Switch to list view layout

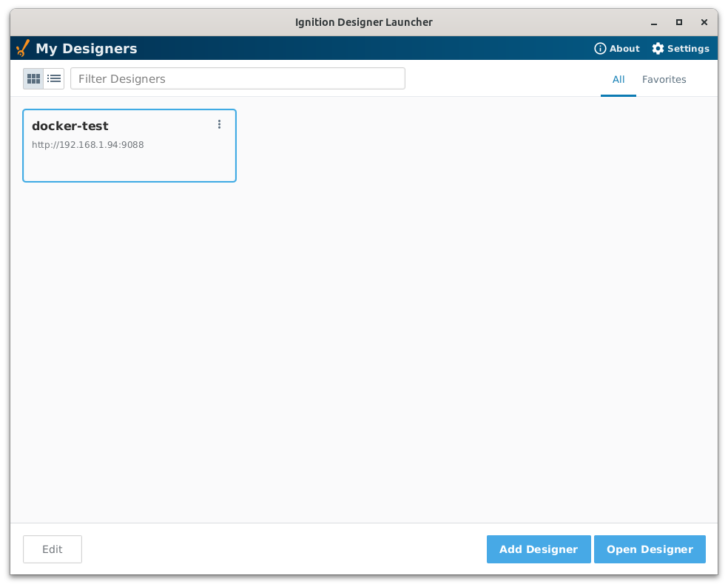[x=54, y=78]
